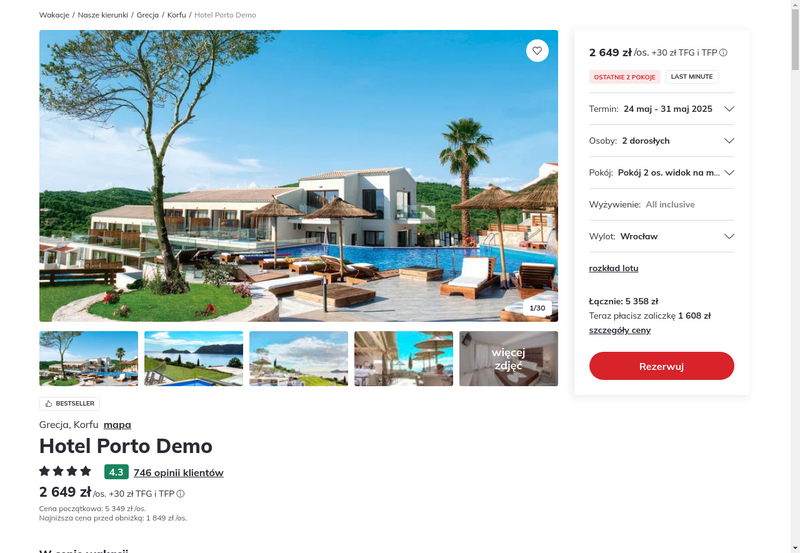Open the mapa link next to Grecja, Korfu

pyautogui.click(x=117, y=425)
